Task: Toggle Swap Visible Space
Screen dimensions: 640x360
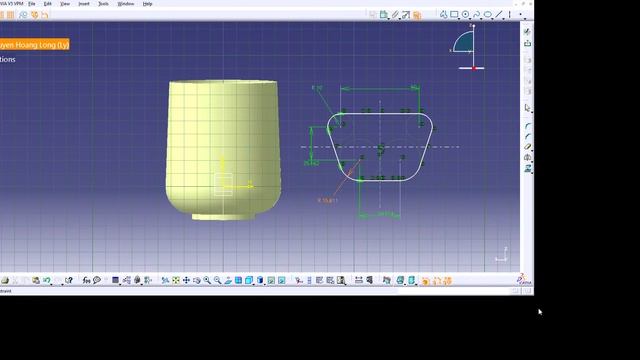Action: [x=282, y=280]
